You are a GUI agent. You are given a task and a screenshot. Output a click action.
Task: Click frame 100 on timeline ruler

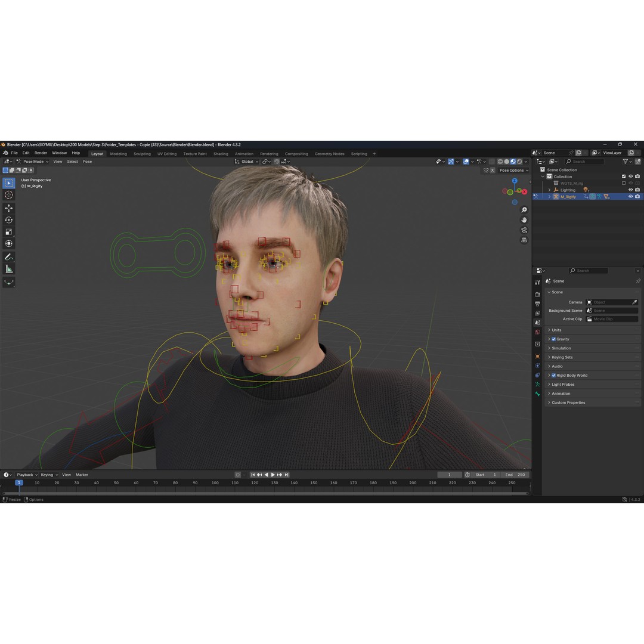click(x=215, y=483)
